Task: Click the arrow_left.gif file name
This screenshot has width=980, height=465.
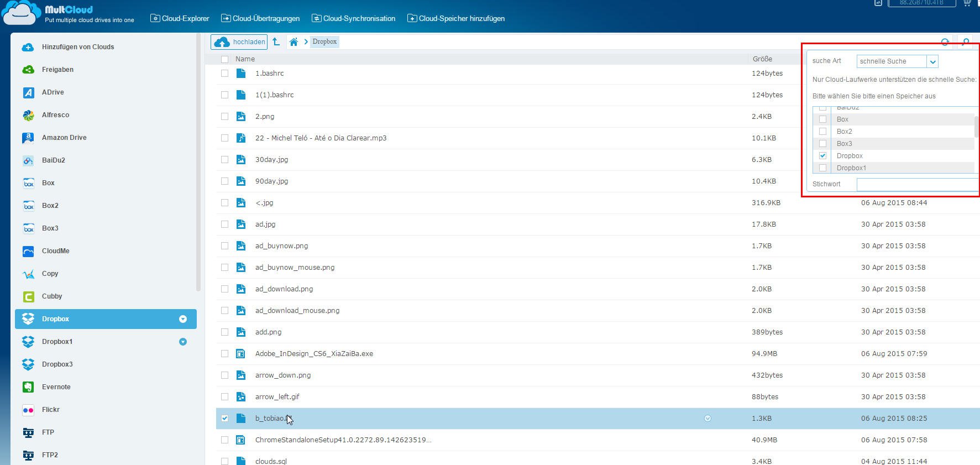Action: 277,396
